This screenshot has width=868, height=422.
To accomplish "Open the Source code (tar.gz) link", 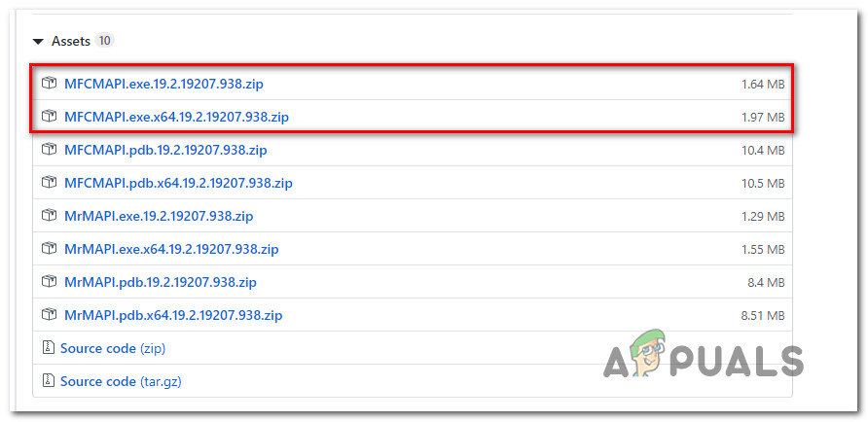I will pos(121,381).
